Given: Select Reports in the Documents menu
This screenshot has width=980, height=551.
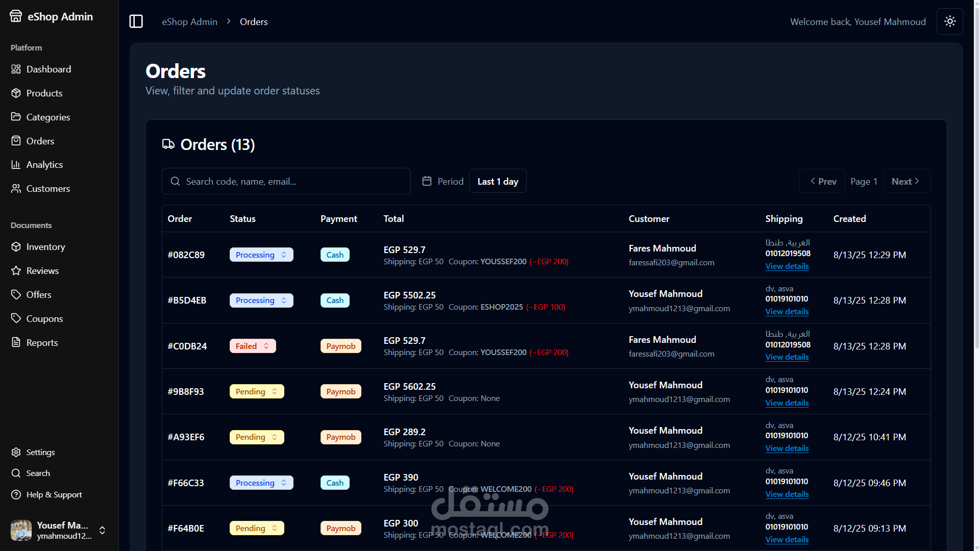Looking at the screenshot, I should coord(42,343).
